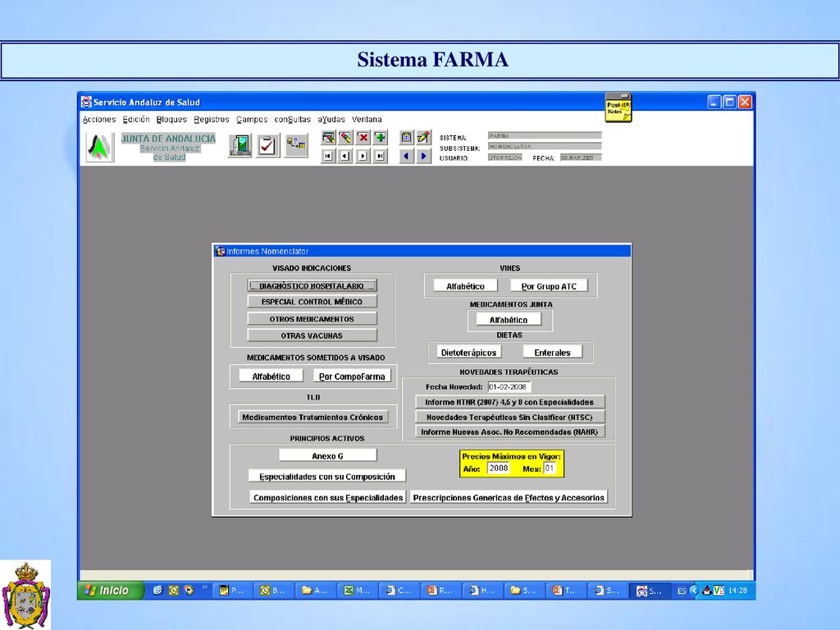Click taskbar clock showing 14:28
Image resolution: width=840 pixels, height=630 pixels.
(x=737, y=591)
